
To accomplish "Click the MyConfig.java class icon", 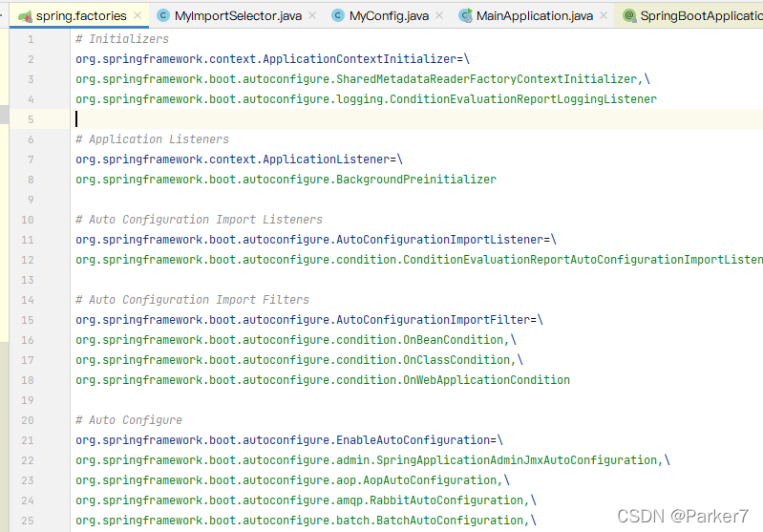I will click(x=338, y=15).
